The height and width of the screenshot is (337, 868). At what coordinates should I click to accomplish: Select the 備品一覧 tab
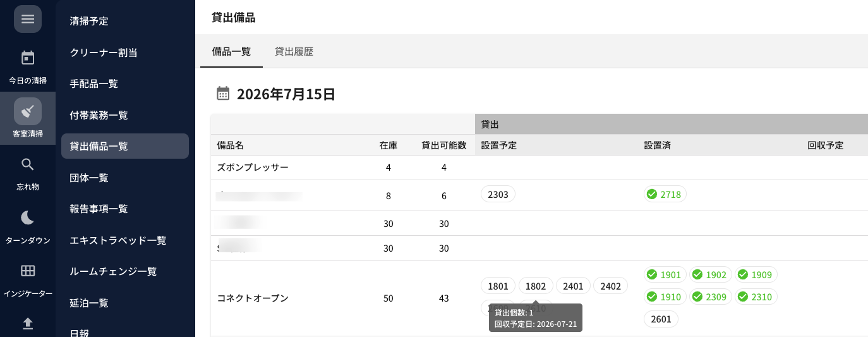point(232,52)
